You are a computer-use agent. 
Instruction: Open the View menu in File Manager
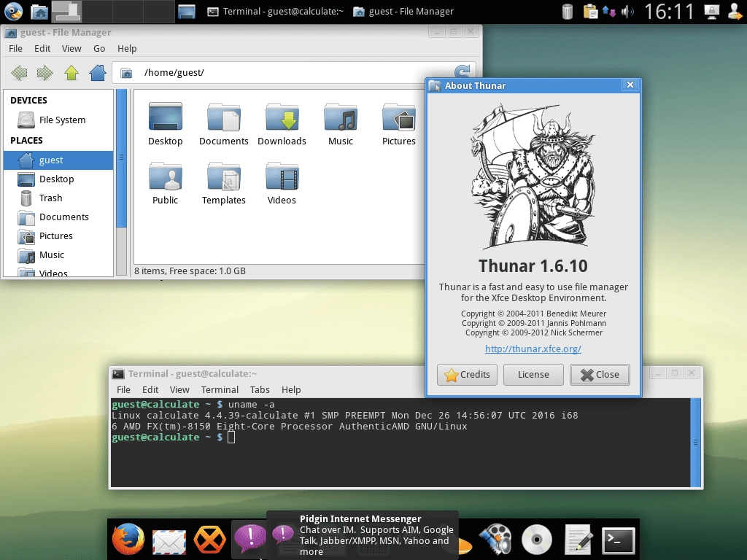(x=71, y=49)
